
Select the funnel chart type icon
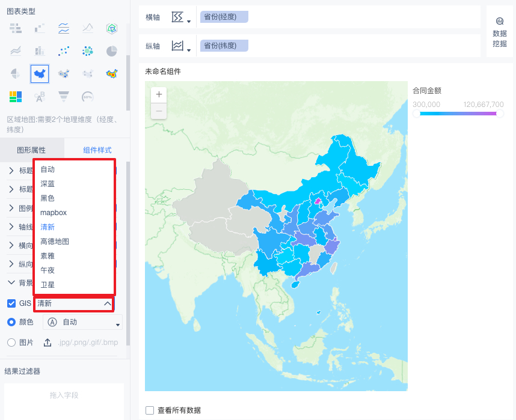(x=64, y=97)
